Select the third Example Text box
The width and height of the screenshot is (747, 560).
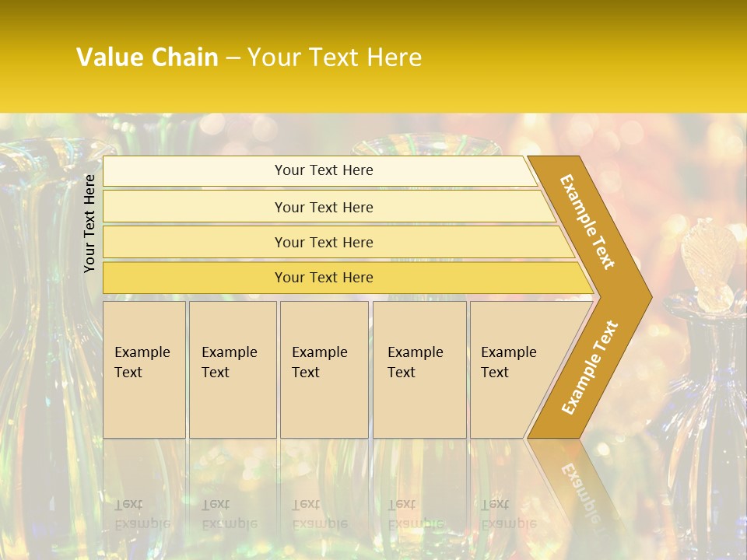point(324,369)
